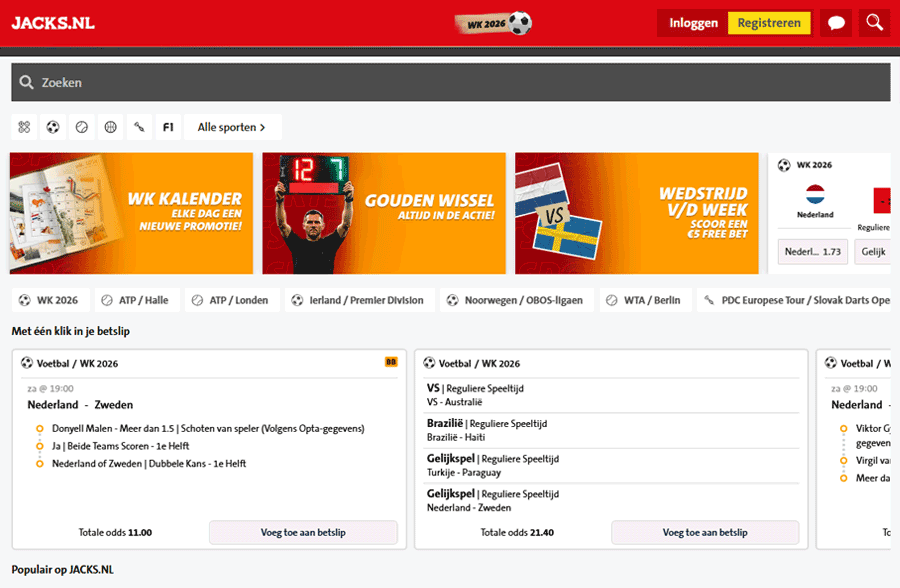Click the BB badge on first bet card

pos(391,362)
